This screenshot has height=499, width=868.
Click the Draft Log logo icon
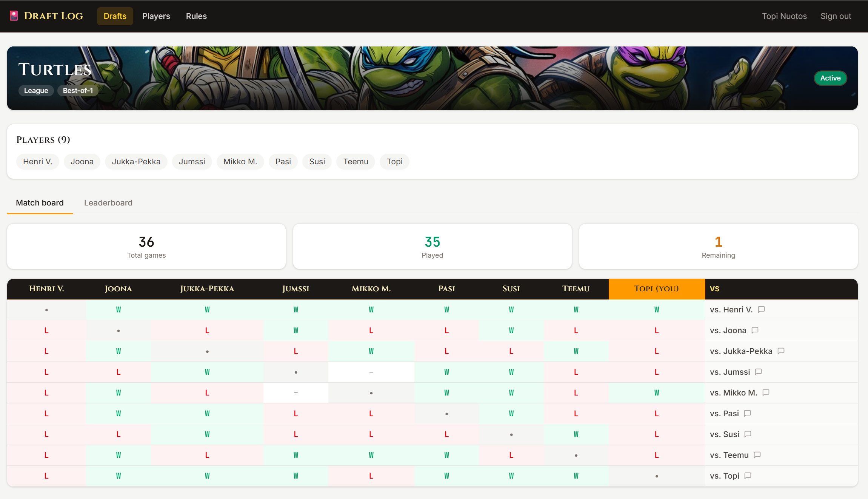coord(14,16)
